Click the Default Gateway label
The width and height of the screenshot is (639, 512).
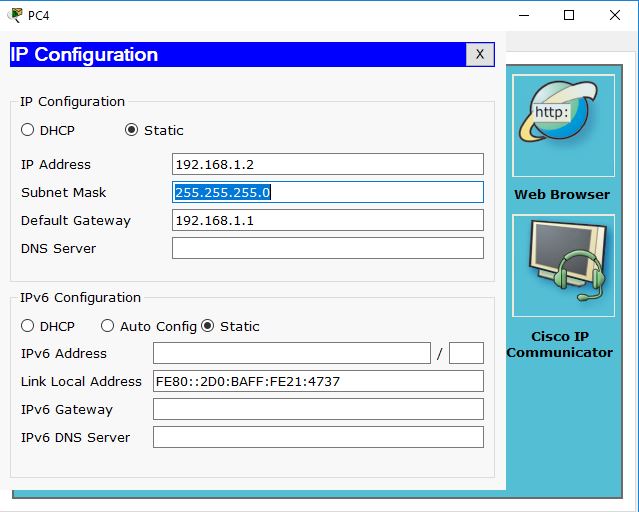[x=76, y=221]
